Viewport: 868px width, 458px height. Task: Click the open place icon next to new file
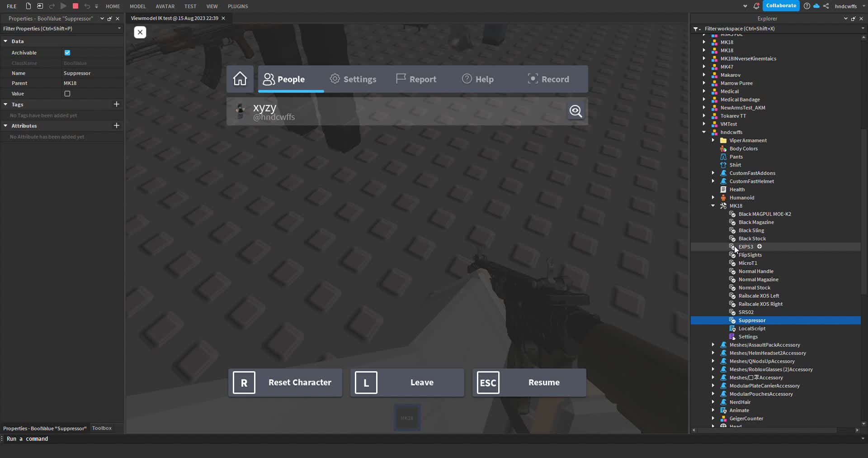39,6
